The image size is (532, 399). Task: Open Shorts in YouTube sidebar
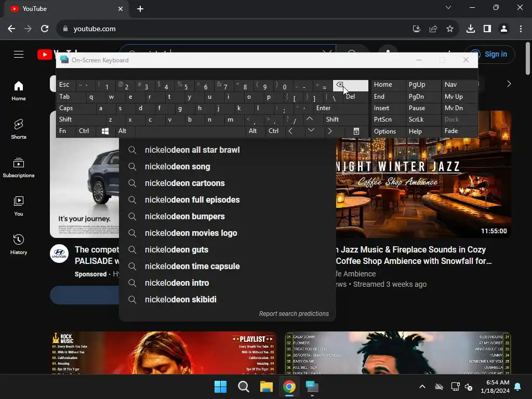pos(19,129)
